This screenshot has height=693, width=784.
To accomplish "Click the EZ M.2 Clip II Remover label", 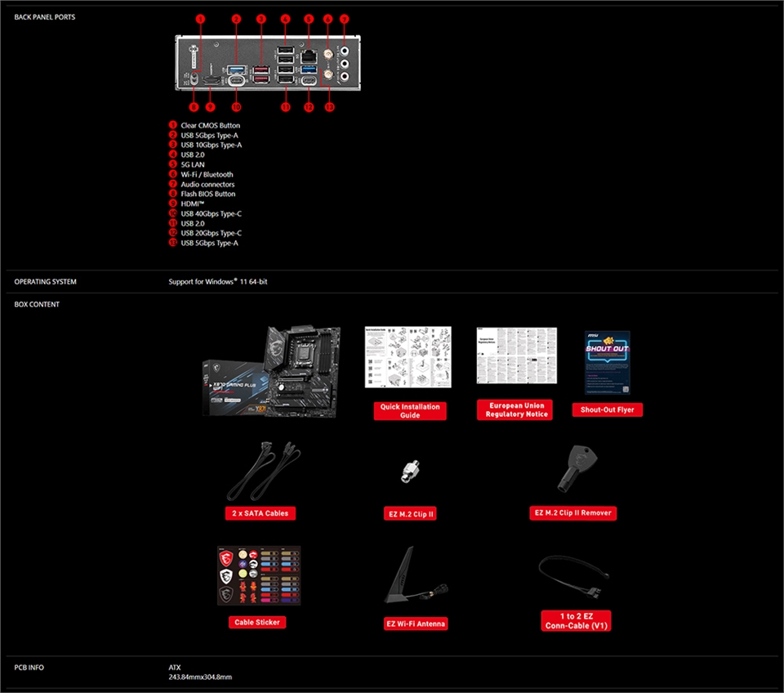I will pos(572,512).
